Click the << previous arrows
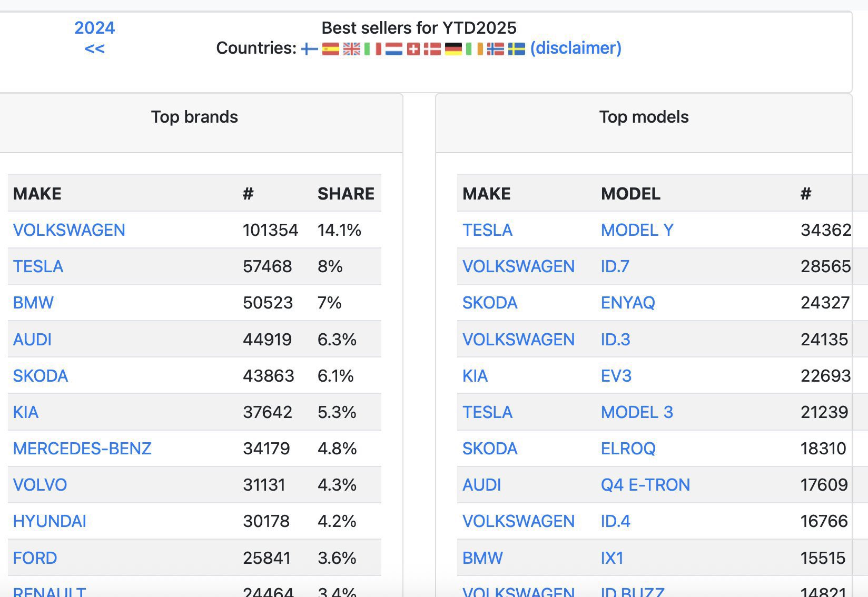The image size is (868, 597). point(94,49)
